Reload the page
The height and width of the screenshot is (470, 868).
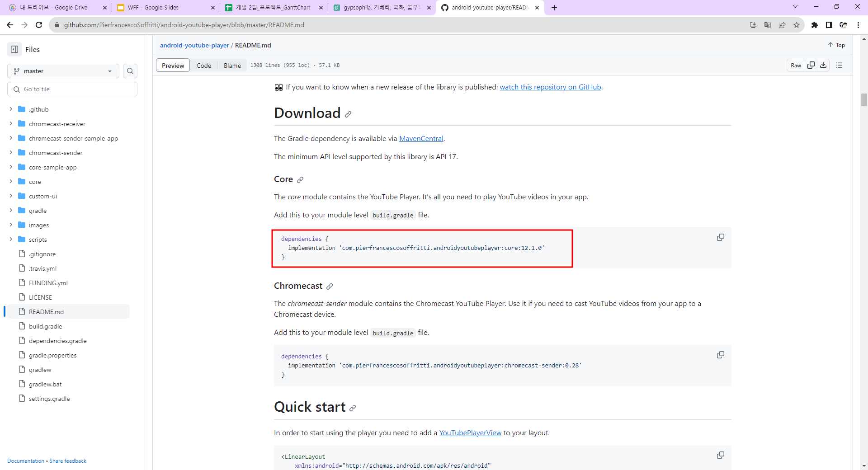(x=39, y=25)
